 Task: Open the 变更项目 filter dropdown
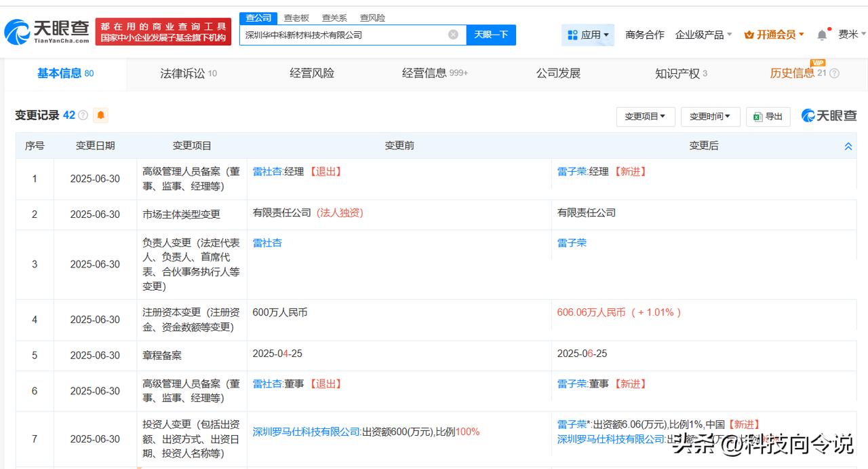tap(645, 117)
